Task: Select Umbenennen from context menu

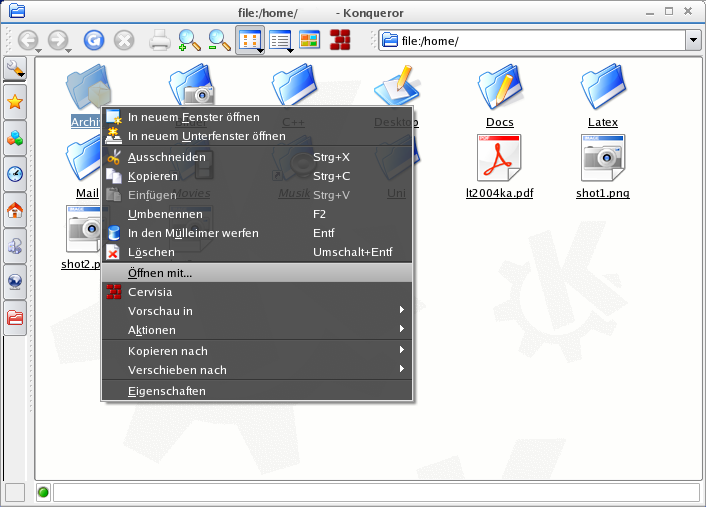Action: [x=257, y=214]
